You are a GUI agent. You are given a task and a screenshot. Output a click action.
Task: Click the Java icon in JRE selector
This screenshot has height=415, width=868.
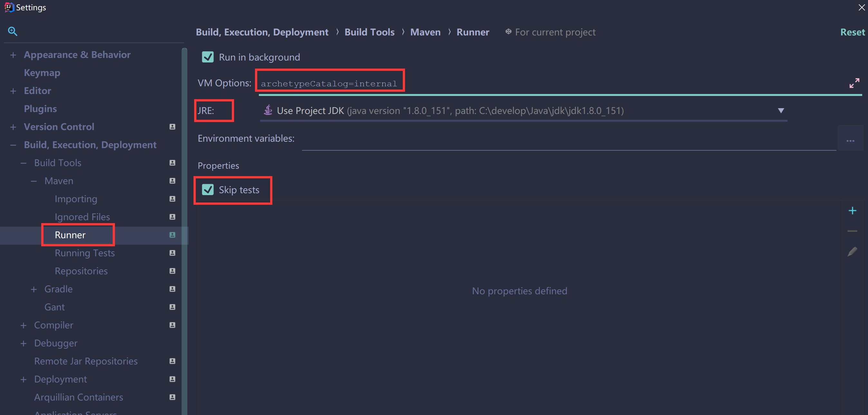[x=268, y=110]
